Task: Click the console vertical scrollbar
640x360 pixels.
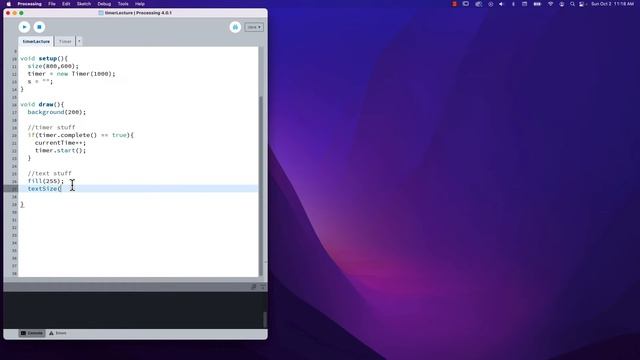Action: [265, 320]
